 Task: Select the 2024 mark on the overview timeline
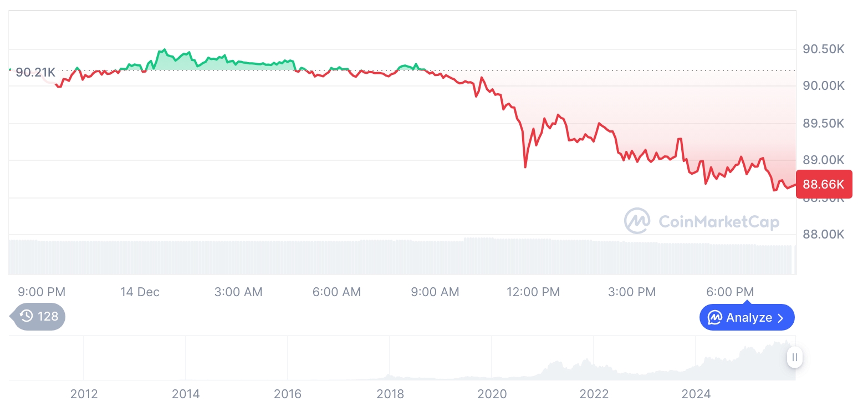tap(696, 394)
